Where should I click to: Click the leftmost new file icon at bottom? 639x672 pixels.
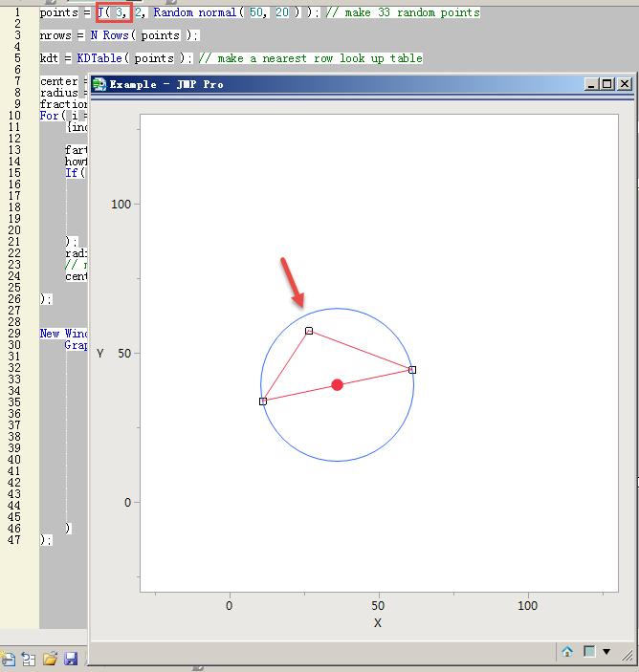tap(8, 659)
